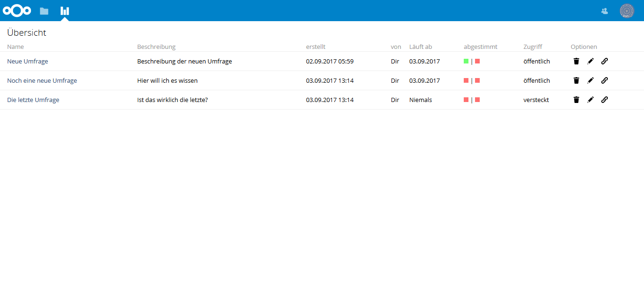Copy link of "Die letzte Umfrage"
644x307 pixels.
click(x=605, y=100)
